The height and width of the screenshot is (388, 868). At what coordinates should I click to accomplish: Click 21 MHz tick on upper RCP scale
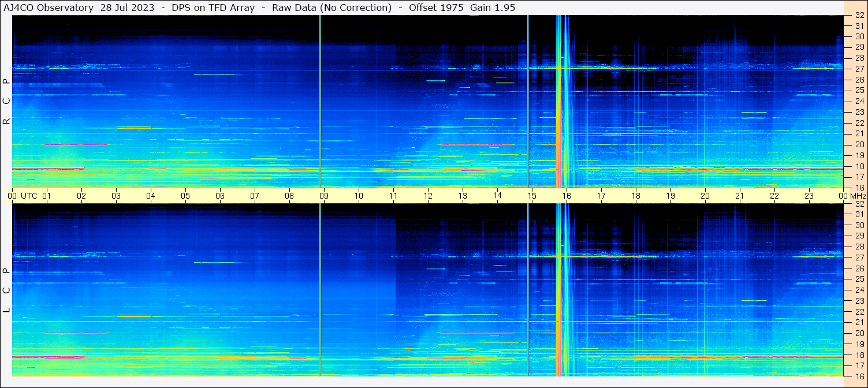(x=859, y=133)
